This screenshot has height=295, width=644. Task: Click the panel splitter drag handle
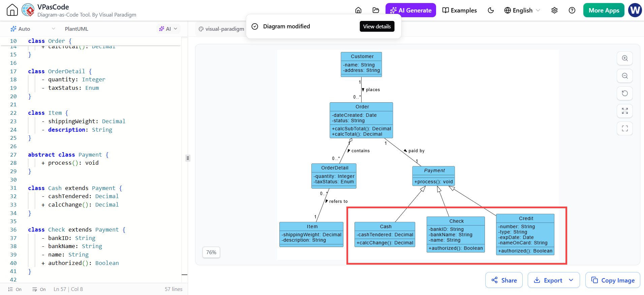click(188, 158)
